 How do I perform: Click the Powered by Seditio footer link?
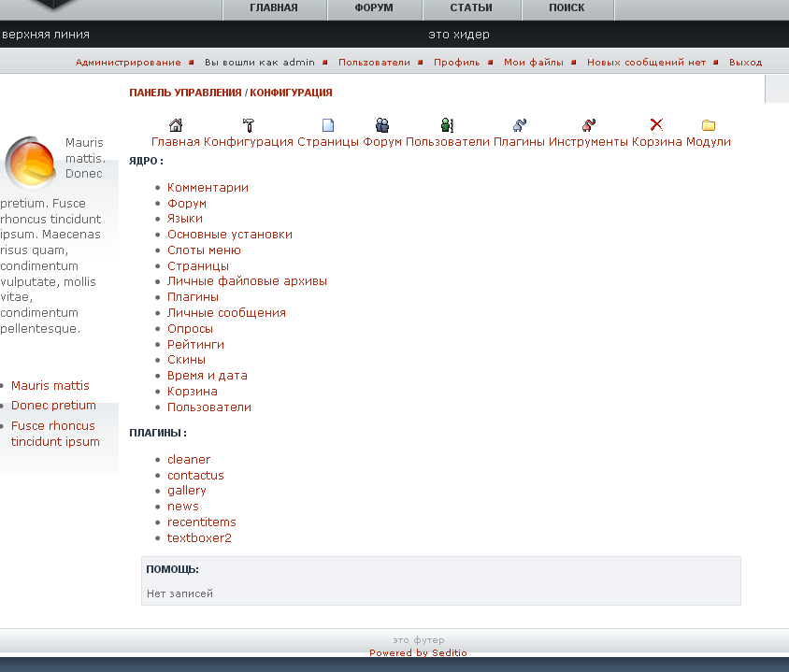pyautogui.click(x=418, y=653)
